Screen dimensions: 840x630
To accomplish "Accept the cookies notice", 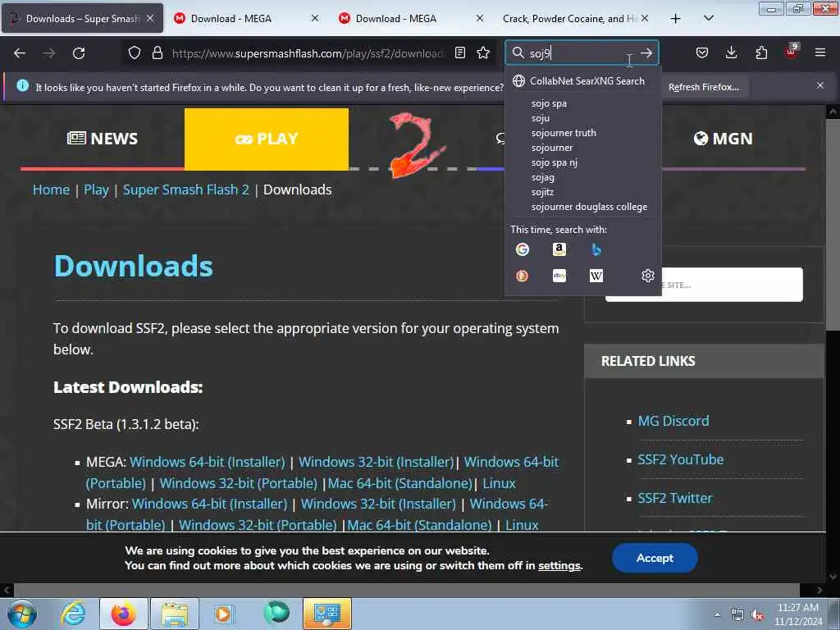I will [x=655, y=558].
